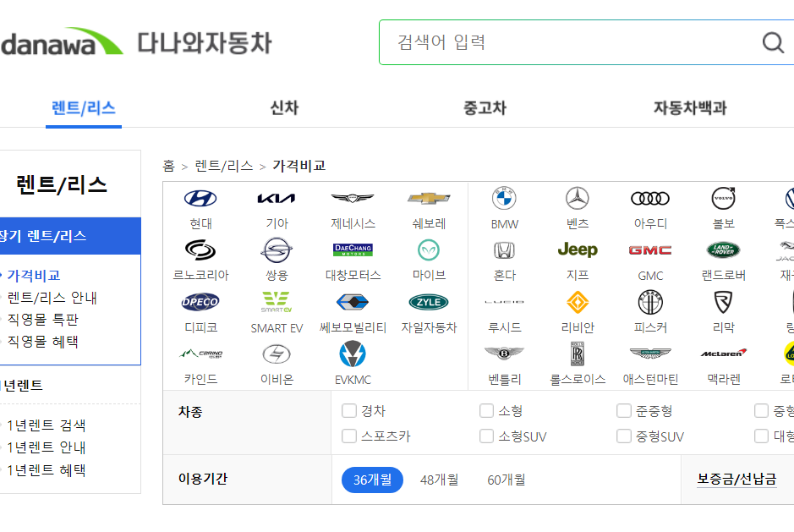Open the 렌트/리스 tab
Screen dimensions: 794x532
[x=84, y=107]
